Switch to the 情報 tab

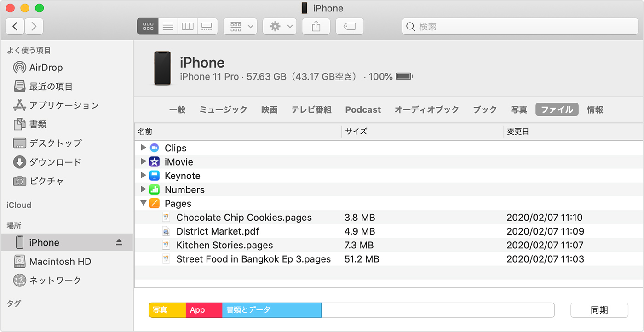(x=595, y=109)
